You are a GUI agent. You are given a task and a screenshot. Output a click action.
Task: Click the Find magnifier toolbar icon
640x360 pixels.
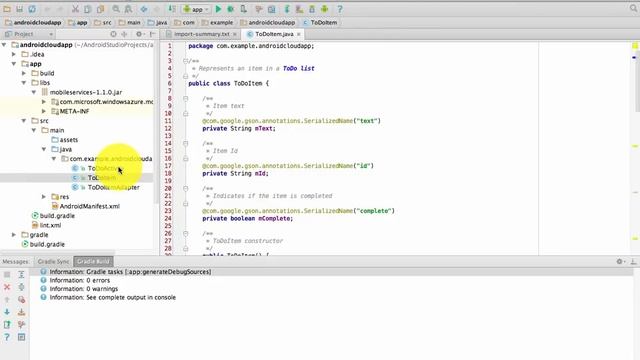(x=116, y=9)
